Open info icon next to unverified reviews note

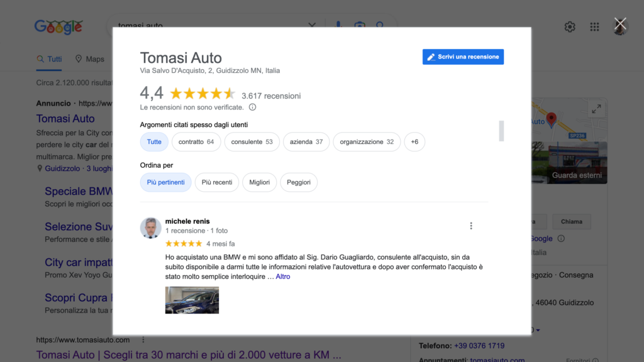(x=253, y=107)
